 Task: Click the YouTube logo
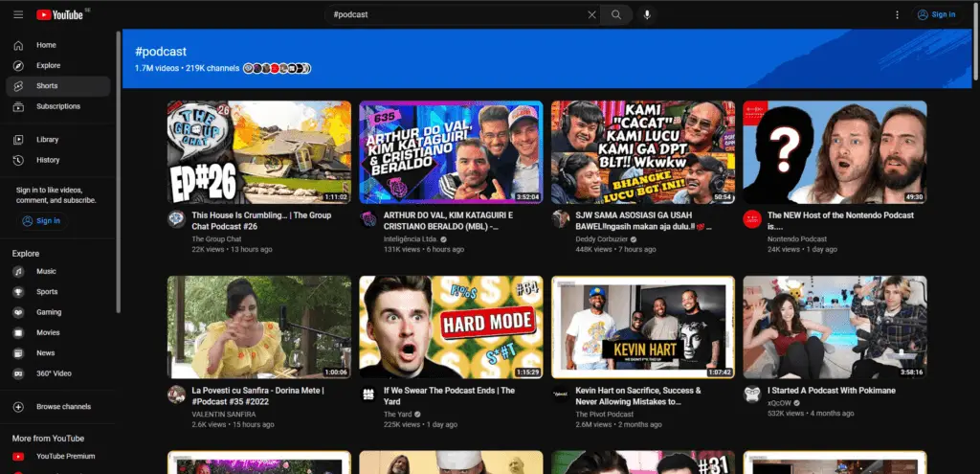click(59, 14)
